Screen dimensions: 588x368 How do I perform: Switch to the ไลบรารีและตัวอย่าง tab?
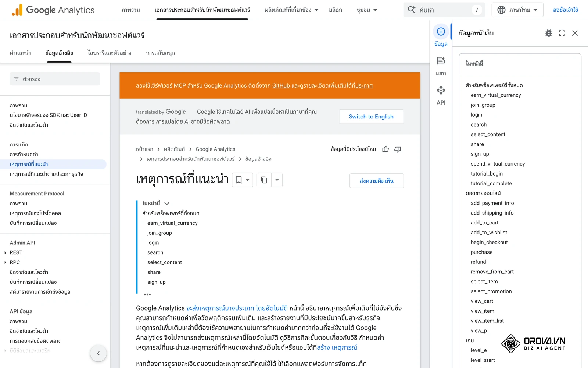pyautogui.click(x=110, y=53)
